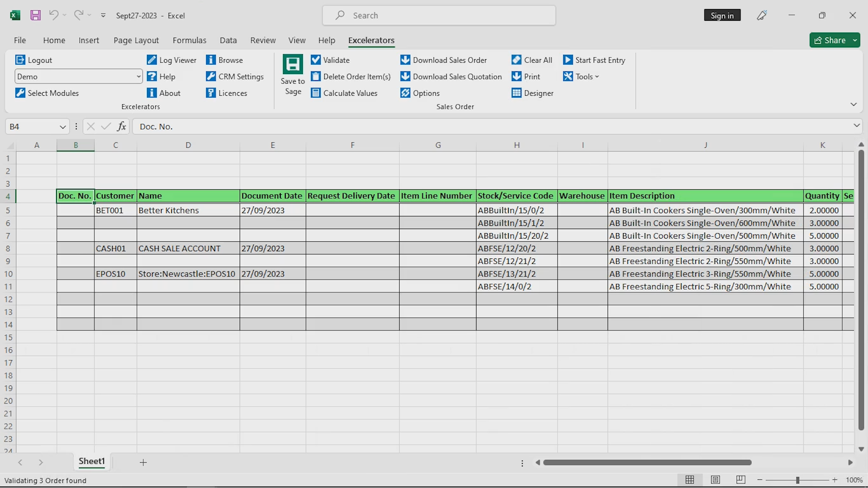Open the Demo company dropdown
Viewport: 868px width, 488px height.
pos(138,76)
